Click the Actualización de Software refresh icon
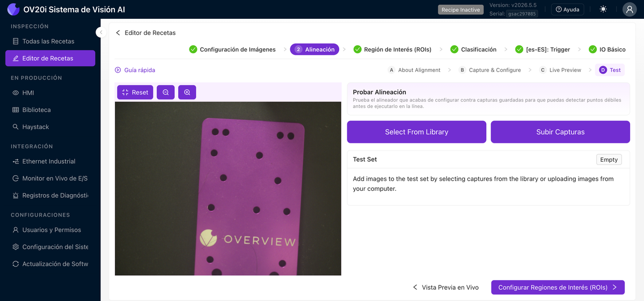 tap(16, 264)
